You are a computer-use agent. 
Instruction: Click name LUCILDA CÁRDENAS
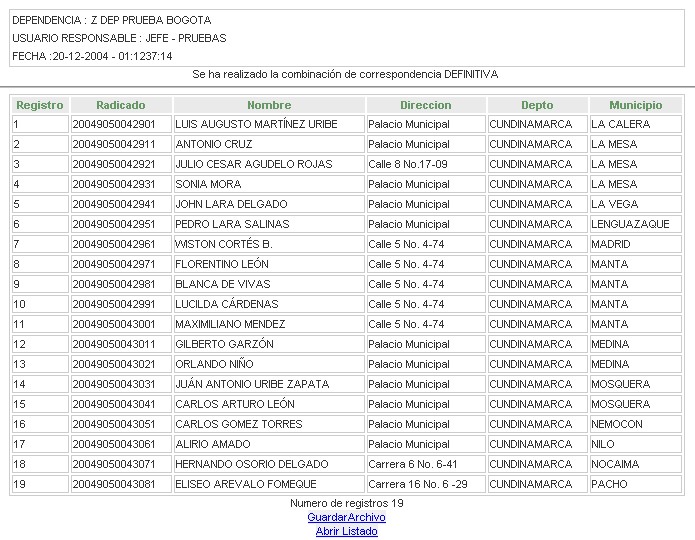[x=226, y=304]
